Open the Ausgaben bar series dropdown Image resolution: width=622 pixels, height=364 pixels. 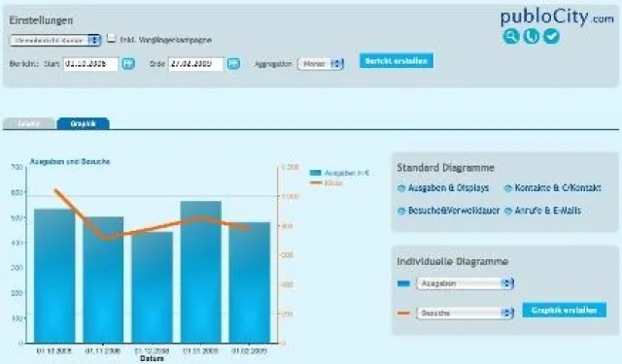[465, 283]
